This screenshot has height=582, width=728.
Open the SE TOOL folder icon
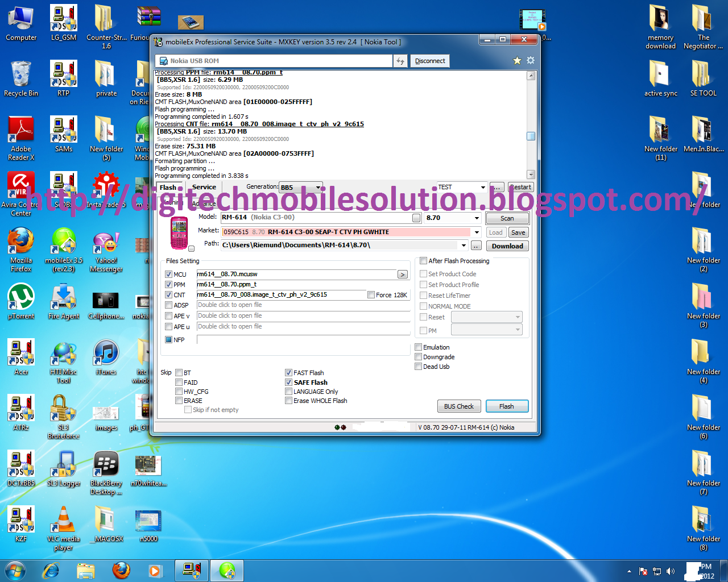(x=704, y=78)
